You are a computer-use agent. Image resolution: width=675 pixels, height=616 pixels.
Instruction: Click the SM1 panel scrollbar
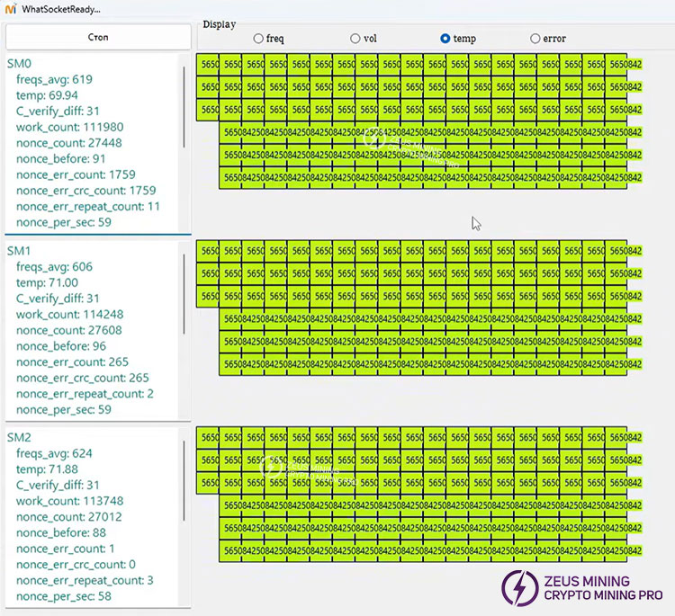184,294
